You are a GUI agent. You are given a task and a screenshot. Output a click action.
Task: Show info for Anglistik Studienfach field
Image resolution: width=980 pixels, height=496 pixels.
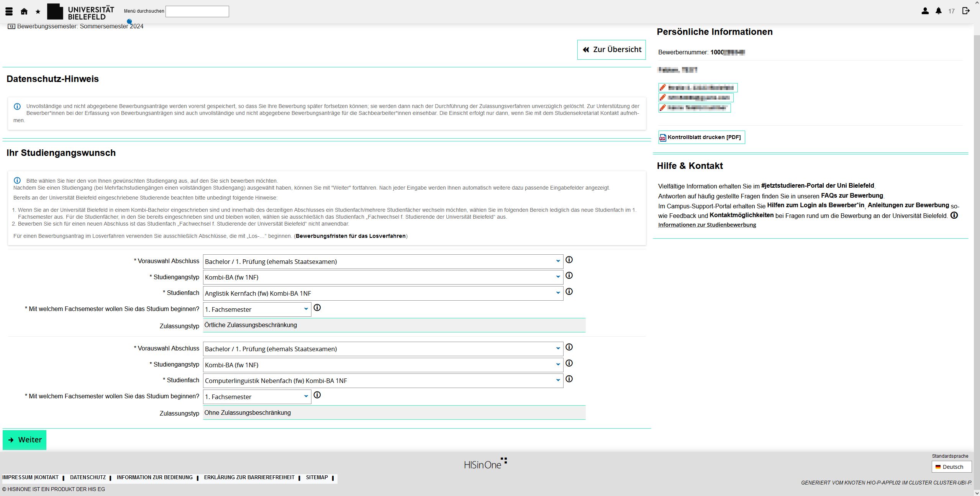tap(569, 291)
